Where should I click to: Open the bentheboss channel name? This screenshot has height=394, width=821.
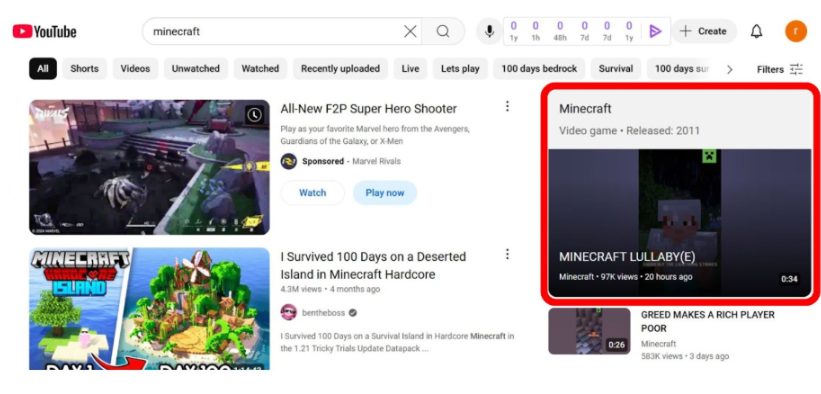pyautogui.click(x=324, y=313)
